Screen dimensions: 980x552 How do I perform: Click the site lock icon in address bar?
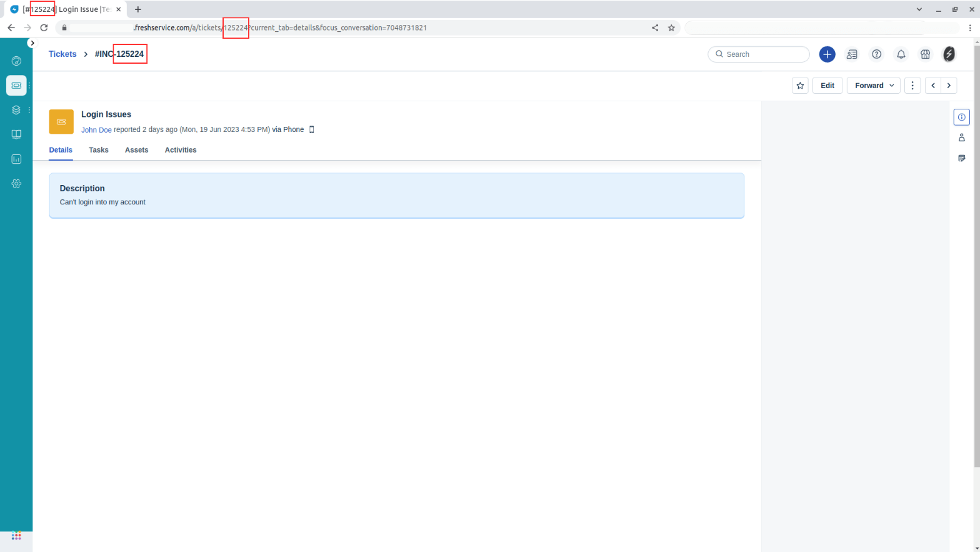pyautogui.click(x=64, y=28)
